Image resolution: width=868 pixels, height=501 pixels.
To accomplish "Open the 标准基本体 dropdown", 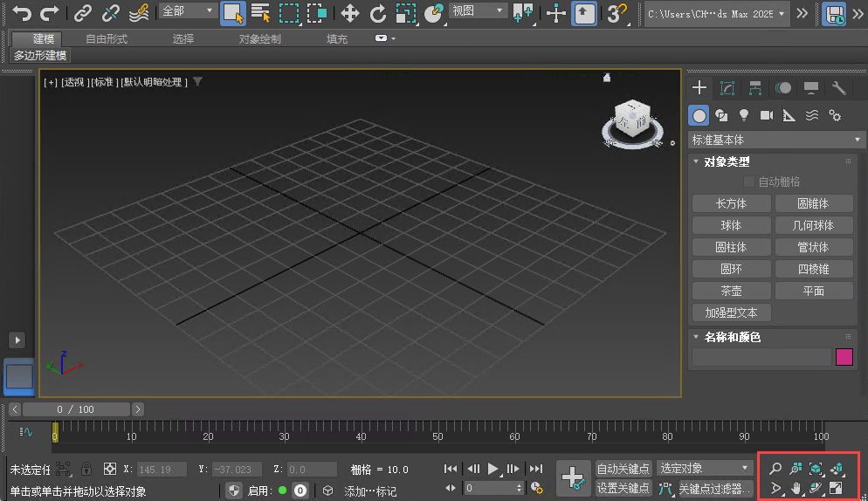I will click(776, 140).
